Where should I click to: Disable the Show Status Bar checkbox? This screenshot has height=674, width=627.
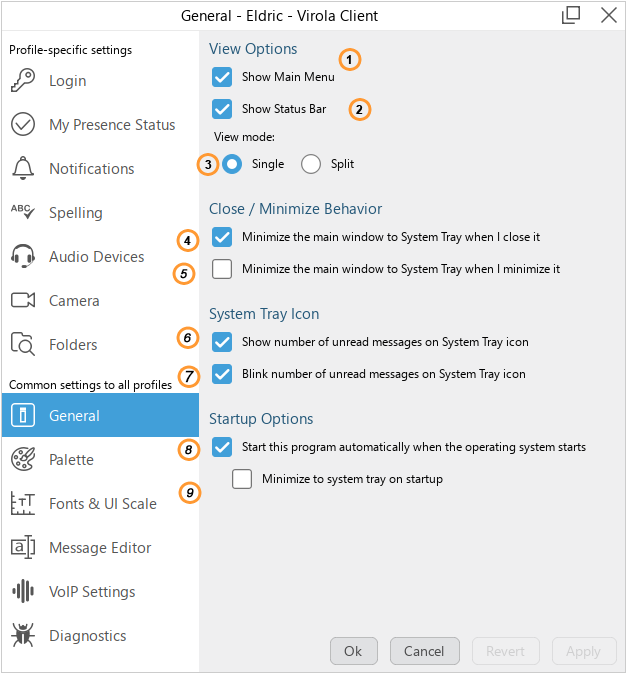222,109
